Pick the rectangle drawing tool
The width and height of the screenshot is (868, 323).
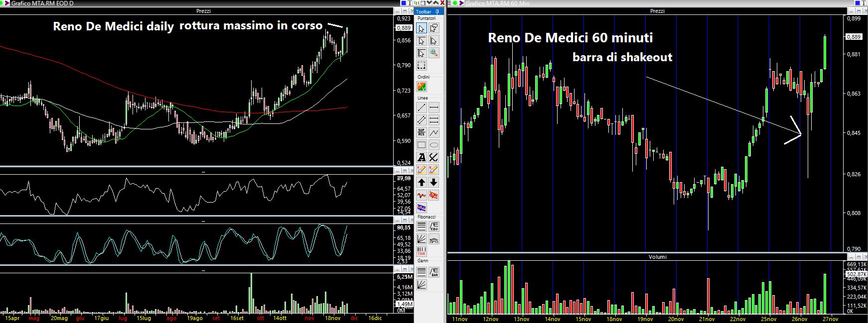[422, 145]
